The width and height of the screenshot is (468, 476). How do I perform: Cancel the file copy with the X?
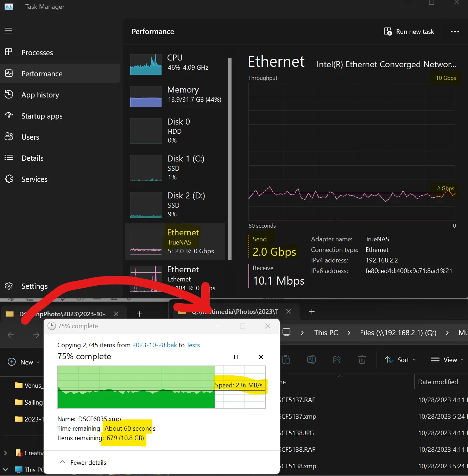point(261,357)
